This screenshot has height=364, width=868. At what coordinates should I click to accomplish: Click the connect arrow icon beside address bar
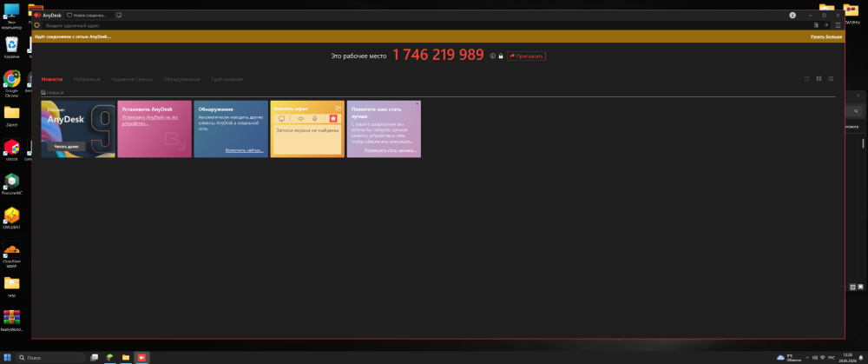[x=825, y=25]
